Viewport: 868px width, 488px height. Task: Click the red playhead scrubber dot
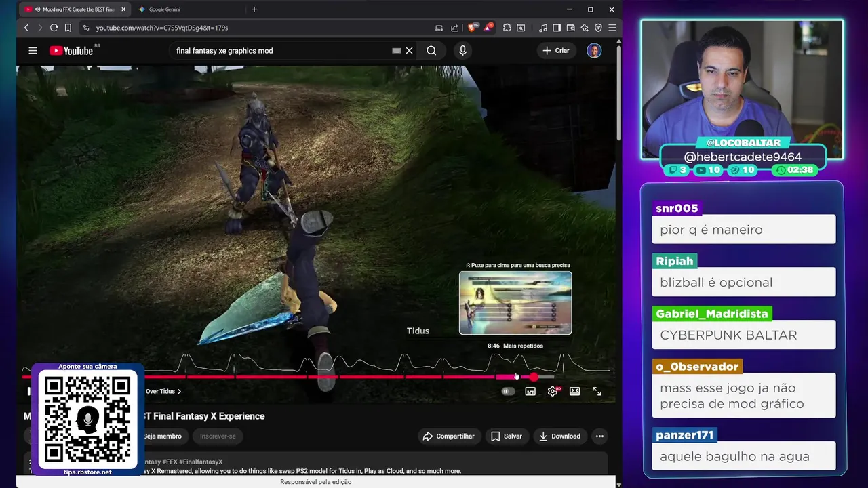[534, 377]
